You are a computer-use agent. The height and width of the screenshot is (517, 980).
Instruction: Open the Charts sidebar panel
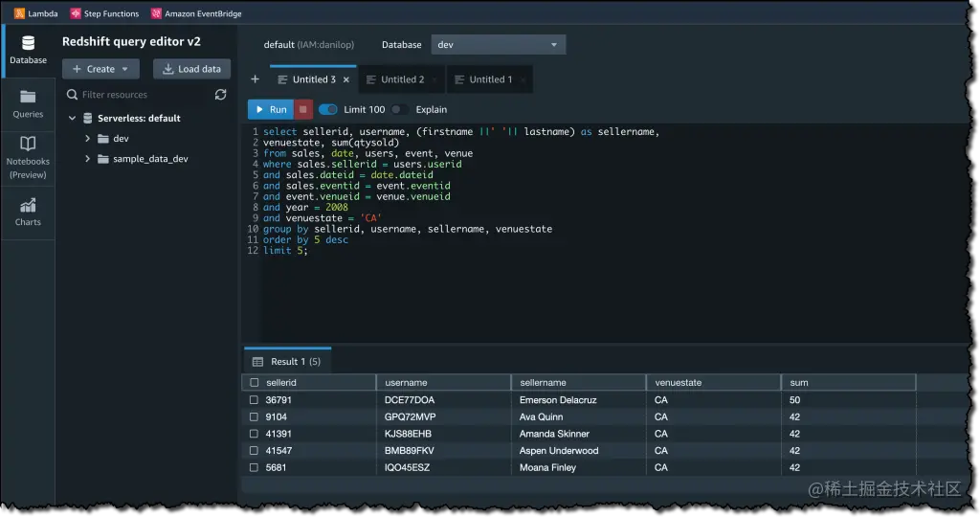point(28,213)
